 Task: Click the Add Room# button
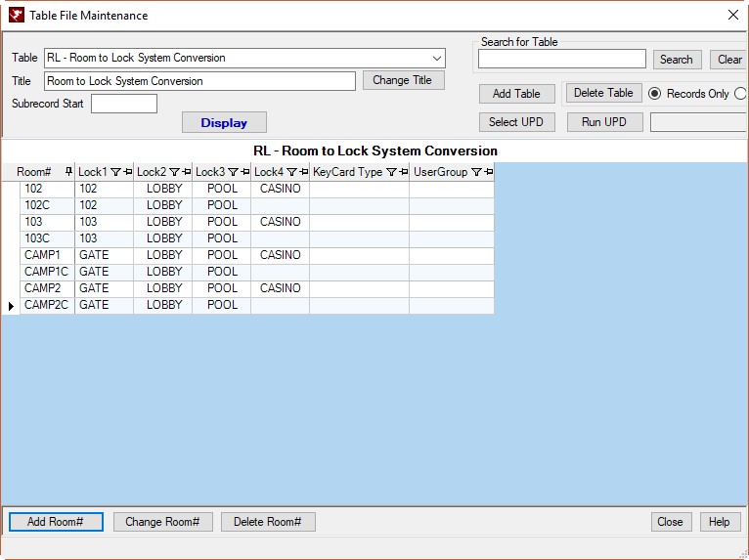(56, 522)
